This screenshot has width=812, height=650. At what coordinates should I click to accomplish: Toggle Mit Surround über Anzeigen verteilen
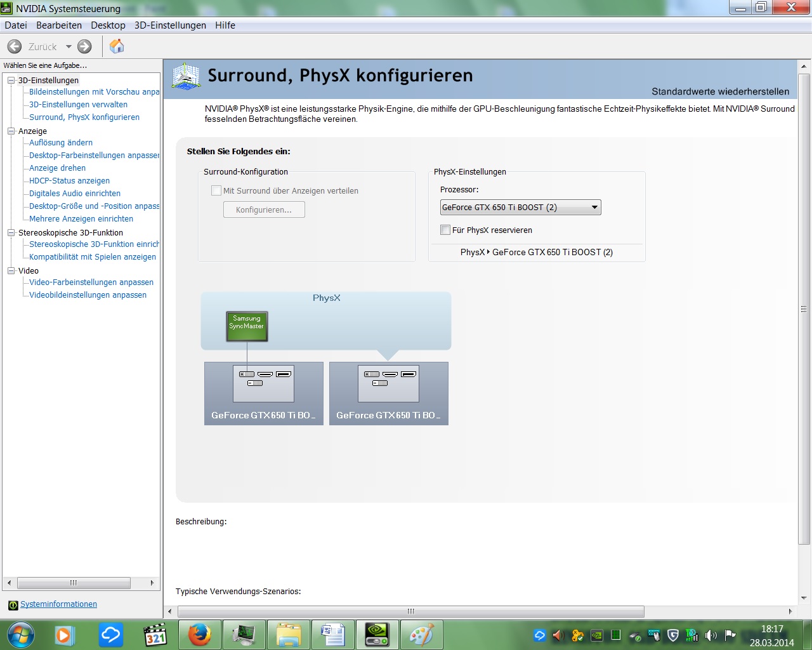pyautogui.click(x=216, y=190)
